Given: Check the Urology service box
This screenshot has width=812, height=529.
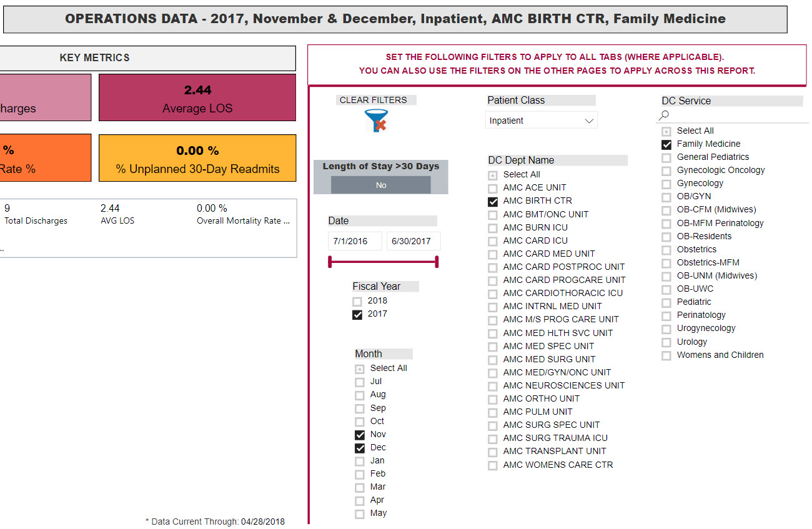Looking at the screenshot, I should coord(666,342).
